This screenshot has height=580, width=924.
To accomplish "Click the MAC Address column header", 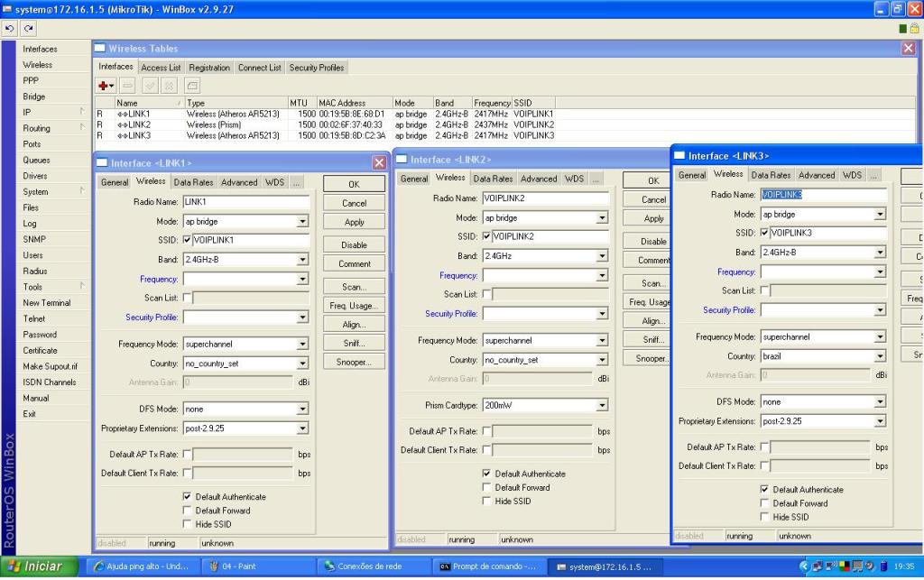I will 354,103.
